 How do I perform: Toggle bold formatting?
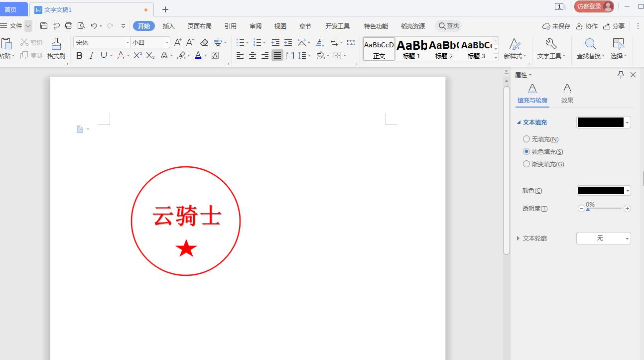coord(79,56)
